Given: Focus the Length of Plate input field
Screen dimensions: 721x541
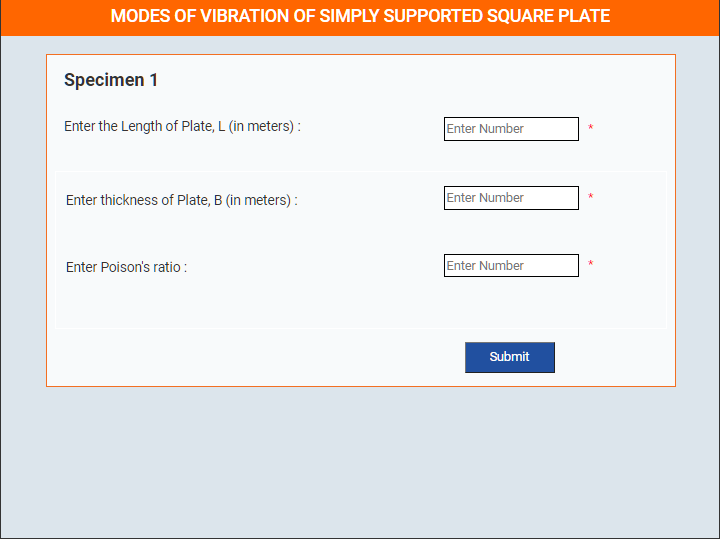Looking at the screenshot, I should click(511, 129).
